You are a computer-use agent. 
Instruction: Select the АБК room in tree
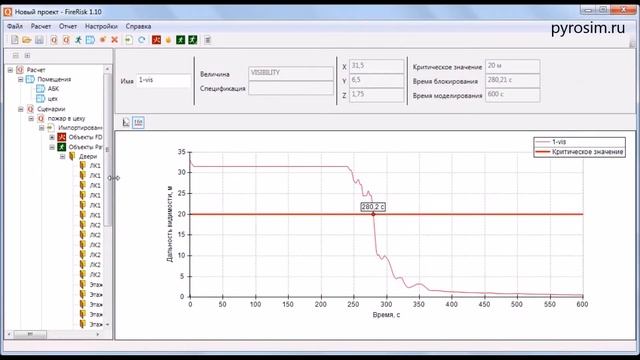tap(53, 89)
